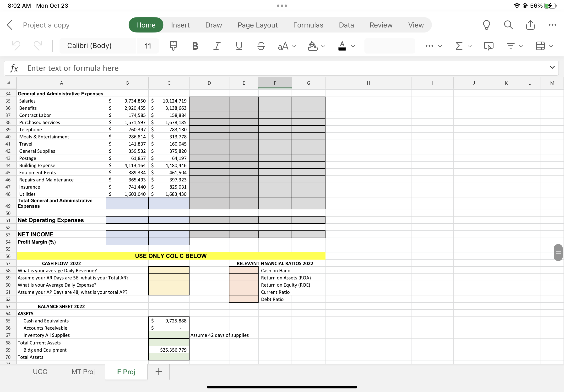This screenshot has height=392, width=564.
Task: Open the Search magnifier
Action: [x=508, y=25]
